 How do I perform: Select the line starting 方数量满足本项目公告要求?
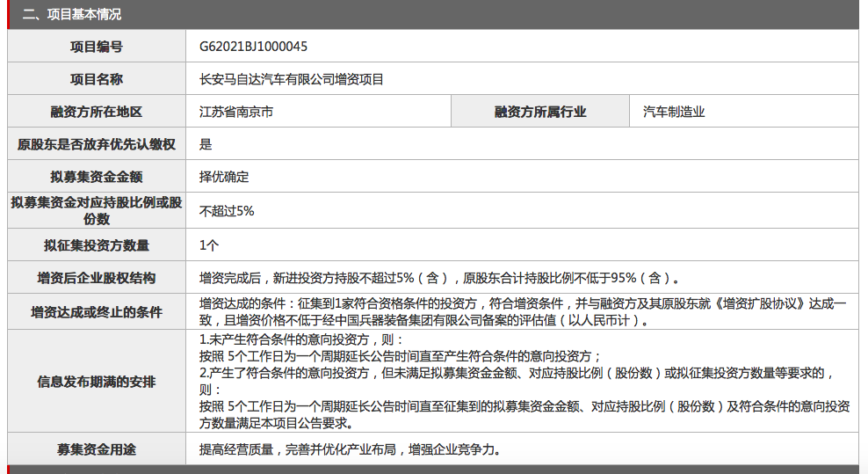pos(277,424)
